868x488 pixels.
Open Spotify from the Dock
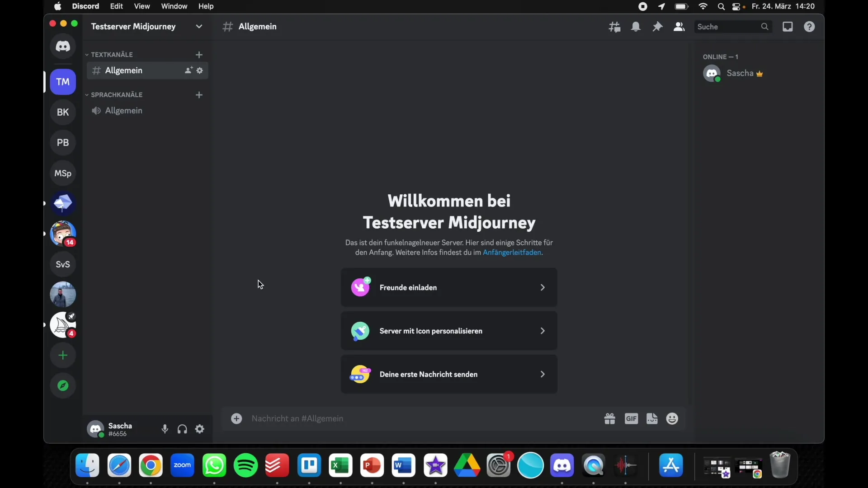point(246,465)
